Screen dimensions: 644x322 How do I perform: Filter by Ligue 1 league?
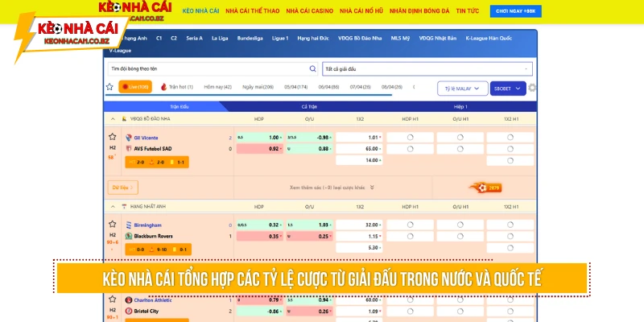click(x=280, y=38)
